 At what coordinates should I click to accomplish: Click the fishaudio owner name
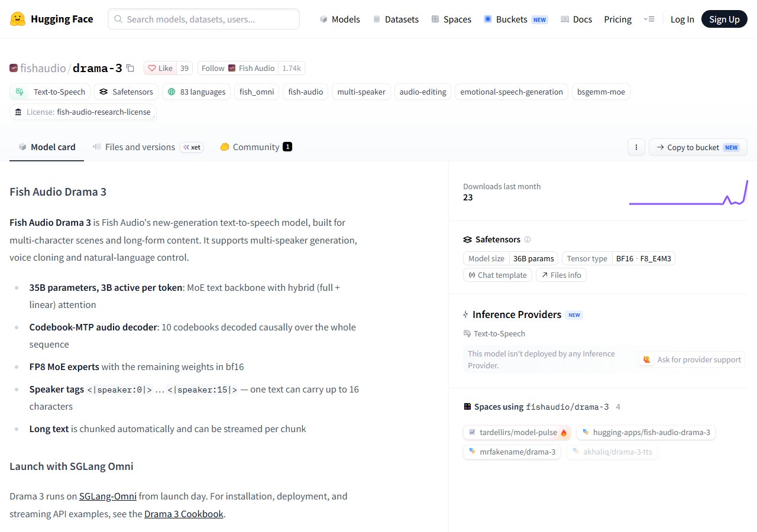[43, 68]
